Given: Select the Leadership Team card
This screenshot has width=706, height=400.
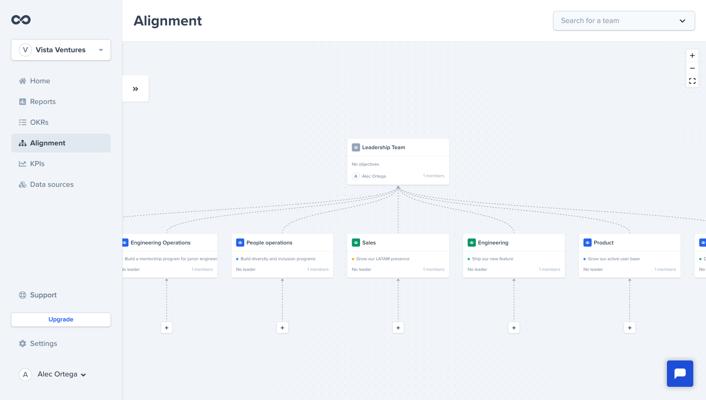Looking at the screenshot, I should tap(398, 161).
